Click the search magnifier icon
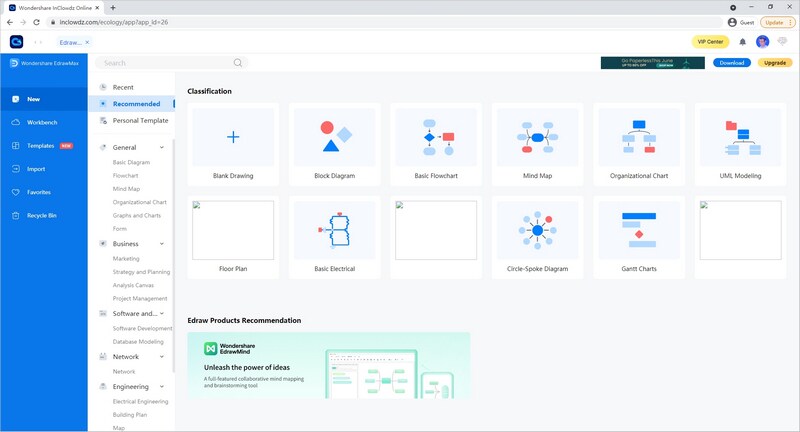This screenshot has height=432, width=800. pyautogui.click(x=238, y=63)
